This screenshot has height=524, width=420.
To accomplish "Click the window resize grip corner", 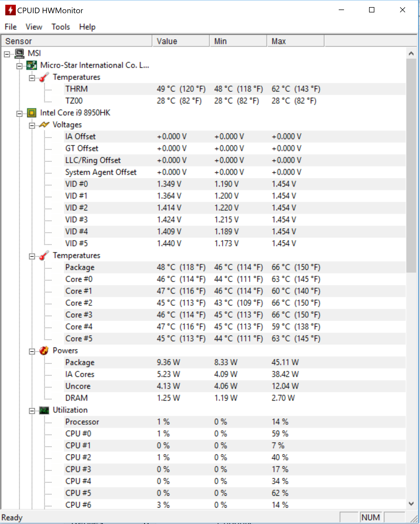I will coord(414,518).
